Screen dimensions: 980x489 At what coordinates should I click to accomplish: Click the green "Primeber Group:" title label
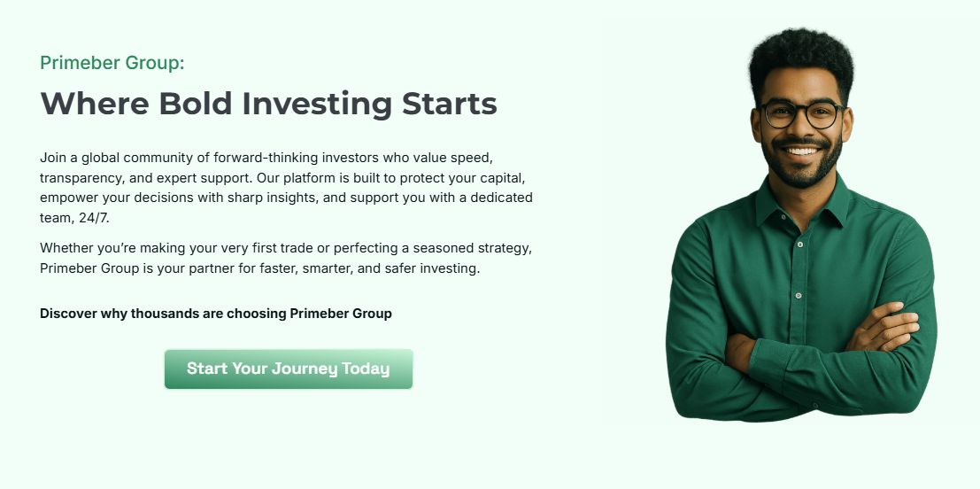coord(112,63)
